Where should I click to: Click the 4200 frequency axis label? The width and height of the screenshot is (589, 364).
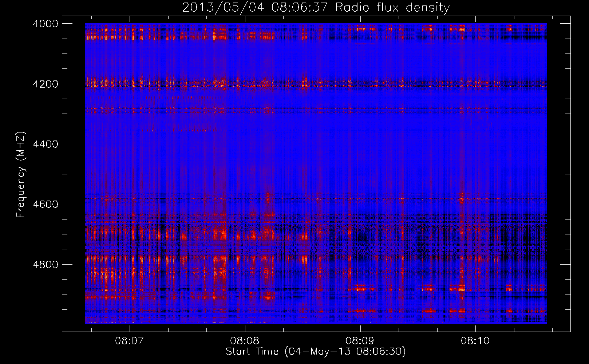pyautogui.click(x=46, y=84)
